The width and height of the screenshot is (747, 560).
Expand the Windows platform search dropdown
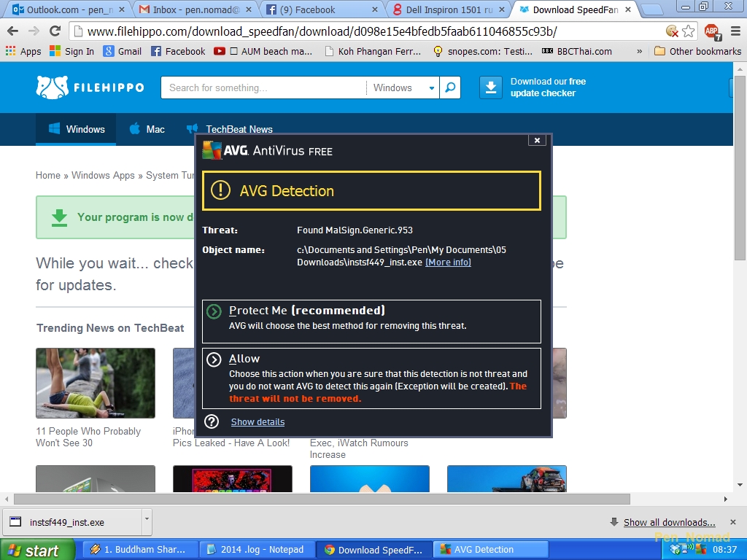coord(403,87)
